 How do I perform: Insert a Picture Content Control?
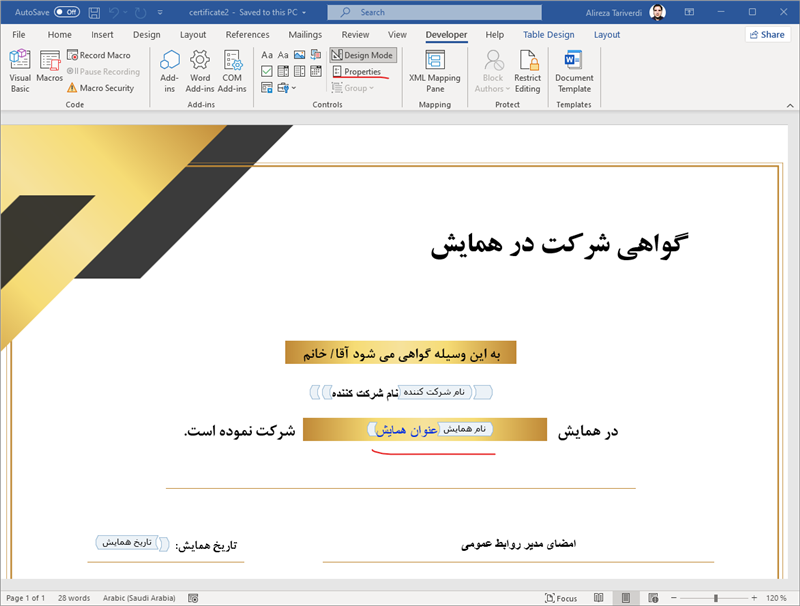300,55
